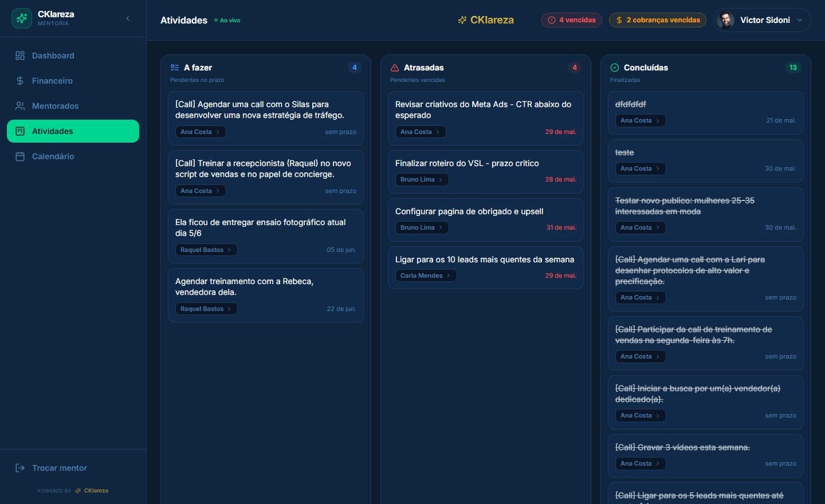
Task: Open Finalizar roteiro do VSL task
Action: (486, 171)
